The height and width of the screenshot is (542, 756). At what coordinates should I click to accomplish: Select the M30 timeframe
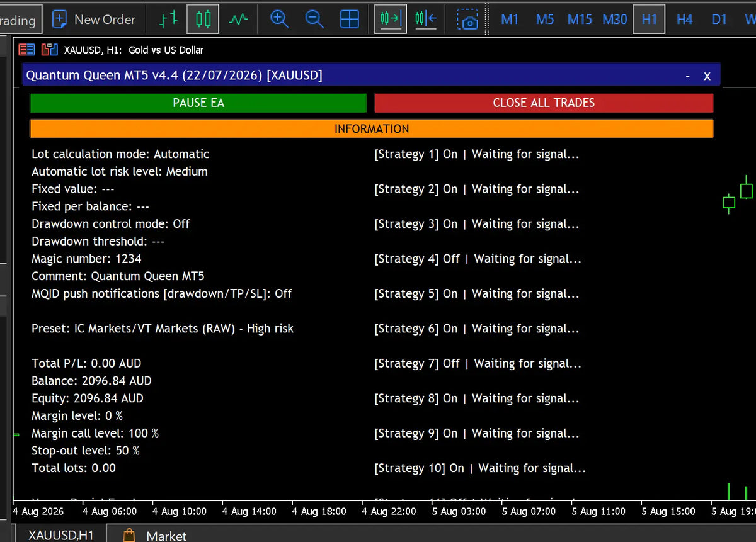(615, 20)
